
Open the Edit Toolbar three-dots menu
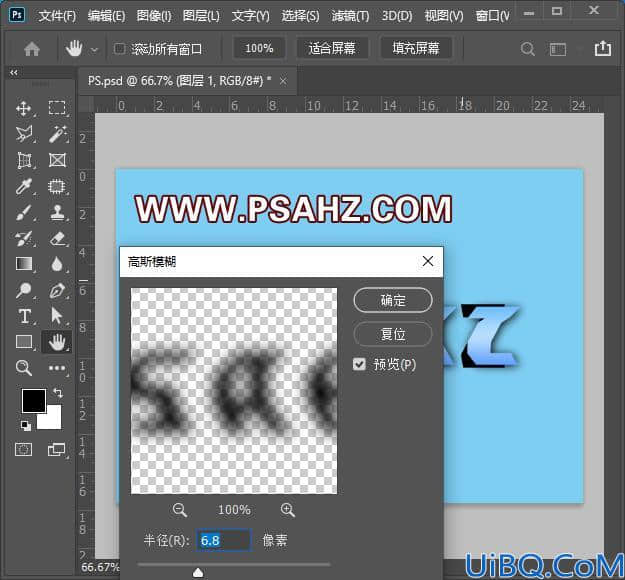tap(57, 368)
